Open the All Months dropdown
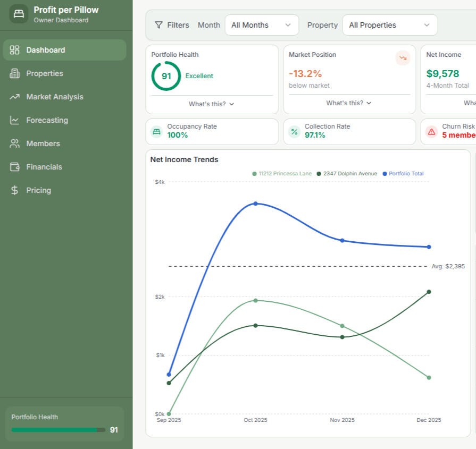 pyautogui.click(x=262, y=25)
